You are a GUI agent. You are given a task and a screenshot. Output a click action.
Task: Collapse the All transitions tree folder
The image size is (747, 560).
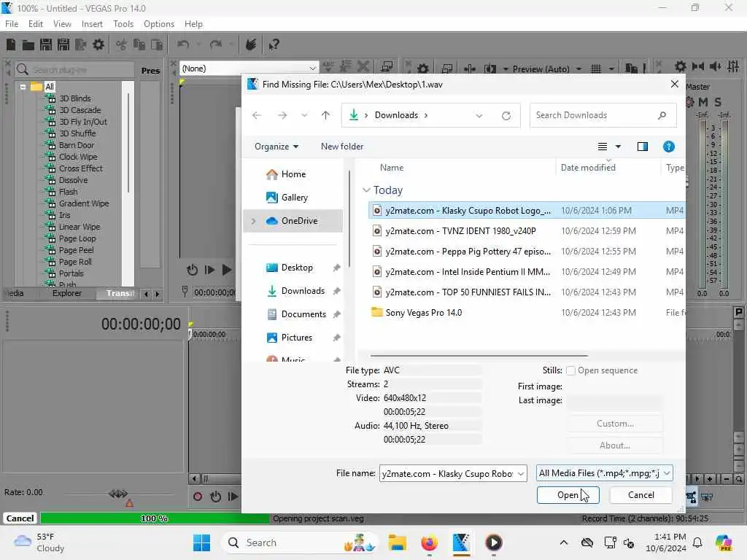(23, 87)
